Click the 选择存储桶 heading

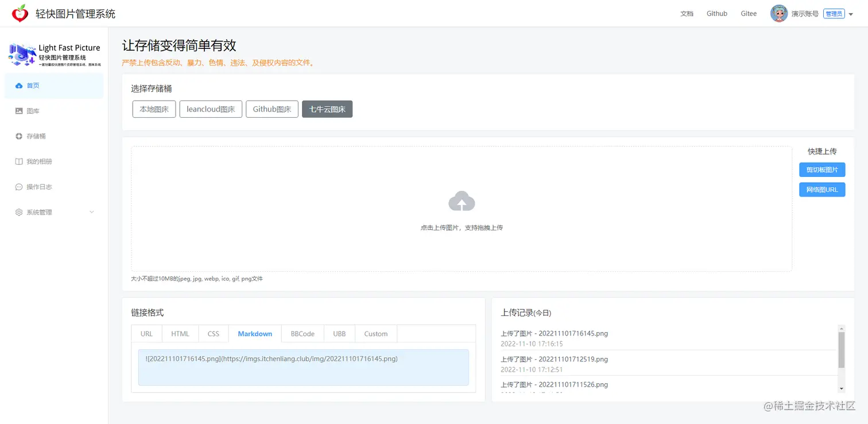click(x=152, y=88)
